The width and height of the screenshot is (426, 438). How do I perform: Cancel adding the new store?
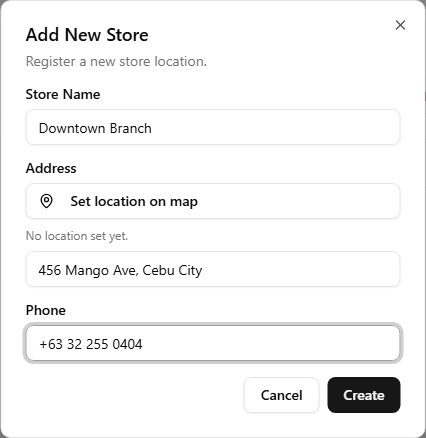281,395
